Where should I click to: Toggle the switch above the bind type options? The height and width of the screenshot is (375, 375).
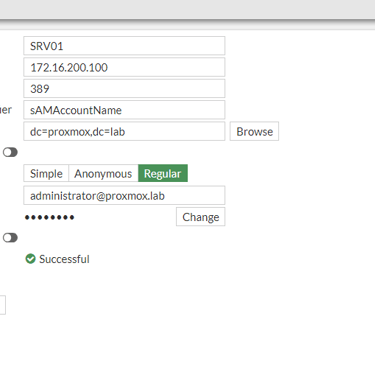click(x=10, y=152)
